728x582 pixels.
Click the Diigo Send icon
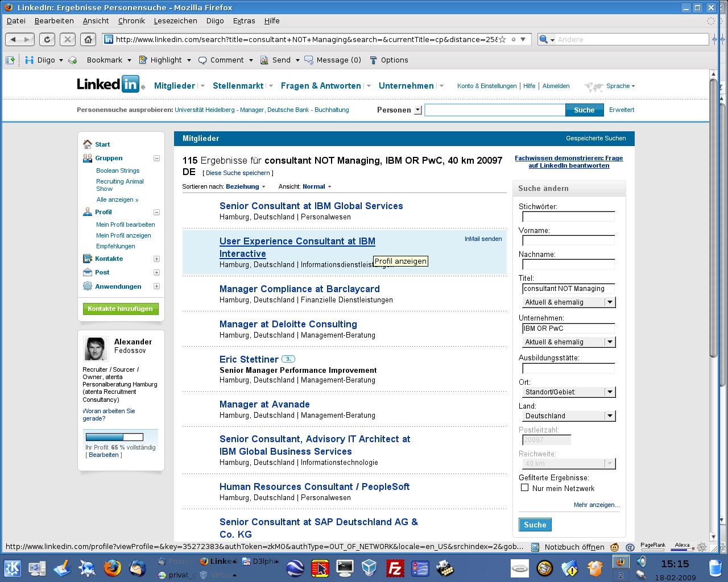click(264, 60)
